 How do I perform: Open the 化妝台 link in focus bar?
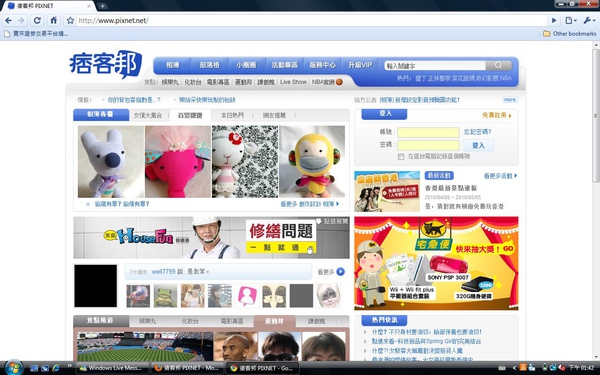click(x=192, y=82)
